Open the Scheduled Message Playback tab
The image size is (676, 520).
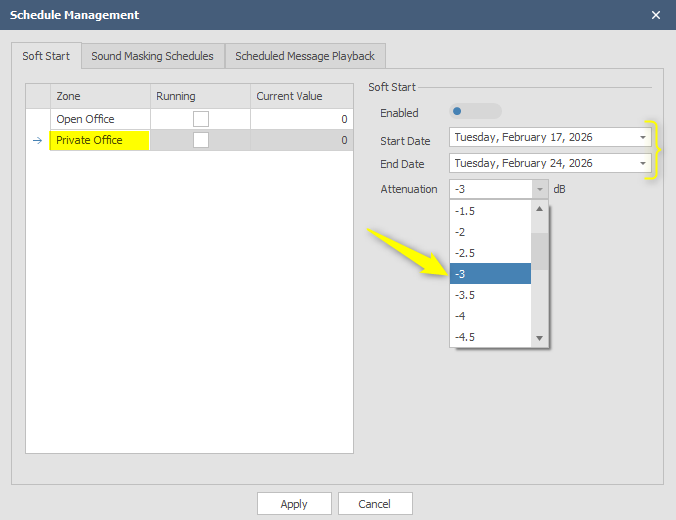(x=305, y=56)
